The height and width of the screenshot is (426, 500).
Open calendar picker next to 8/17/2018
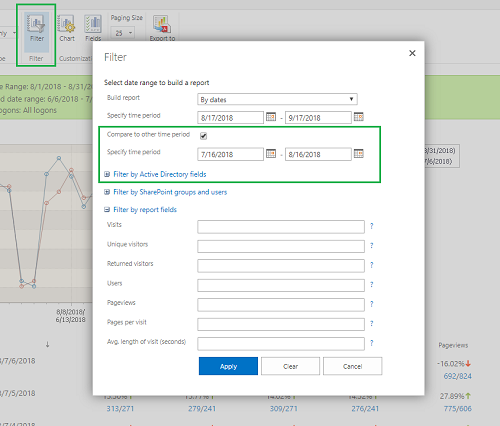point(271,117)
